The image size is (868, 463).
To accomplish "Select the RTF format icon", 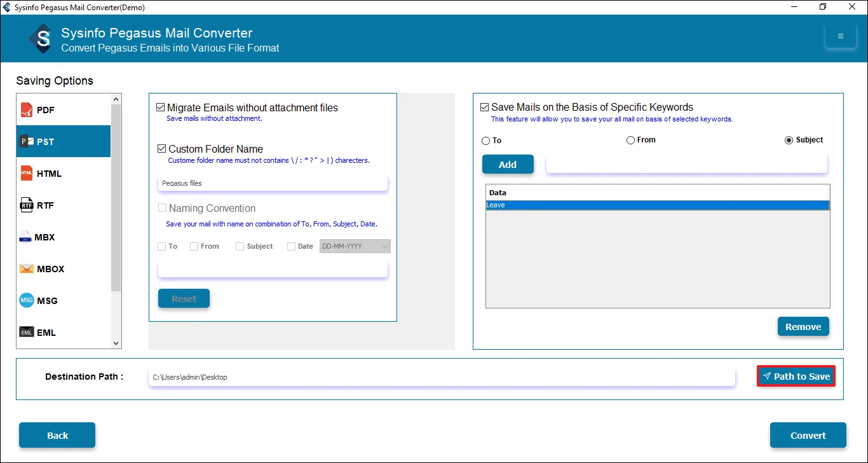I will coord(27,205).
